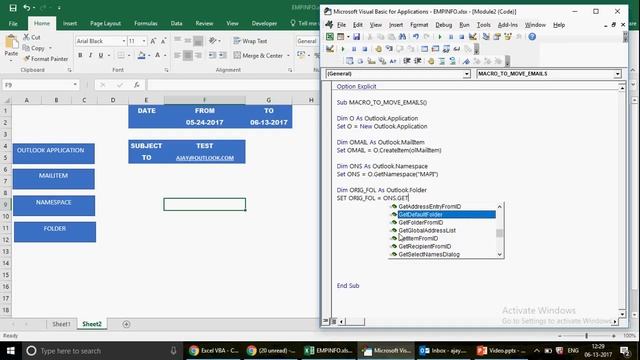Click Break pause icon in VBA Standard toolbar
Viewport: 640px width, 360px height.
click(x=451, y=37)
